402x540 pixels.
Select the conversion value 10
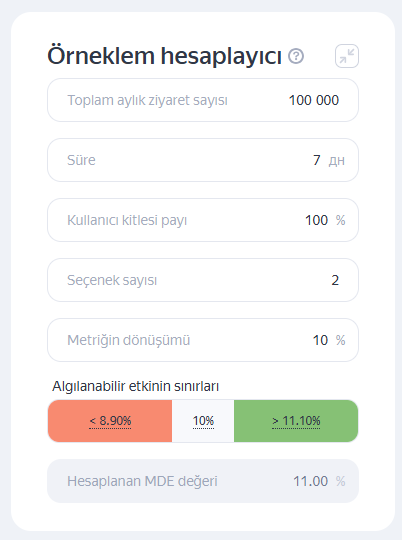coord(320,340)
